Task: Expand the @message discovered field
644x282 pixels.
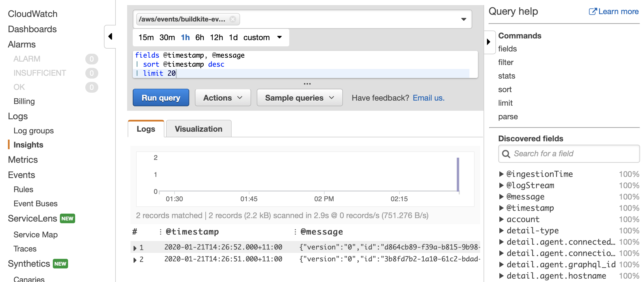Action: (501, 197)
